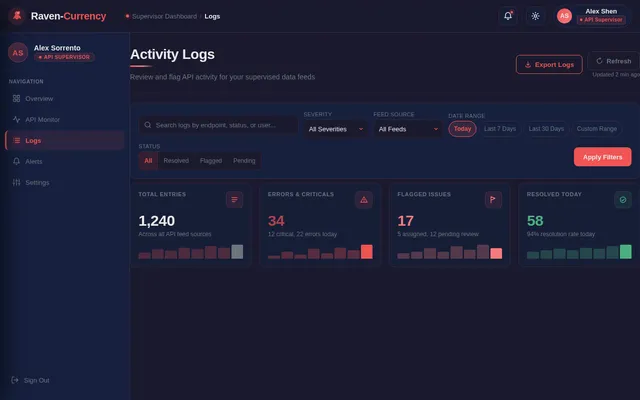Click the Raven-Currency logo icon

click(16, 16)
